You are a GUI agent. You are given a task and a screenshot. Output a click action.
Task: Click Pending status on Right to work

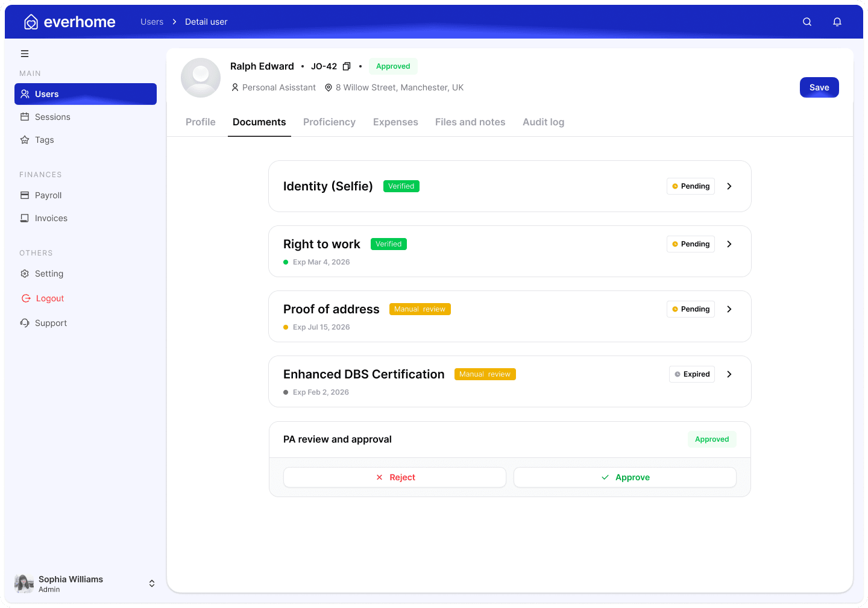click(x=691, y=244)
